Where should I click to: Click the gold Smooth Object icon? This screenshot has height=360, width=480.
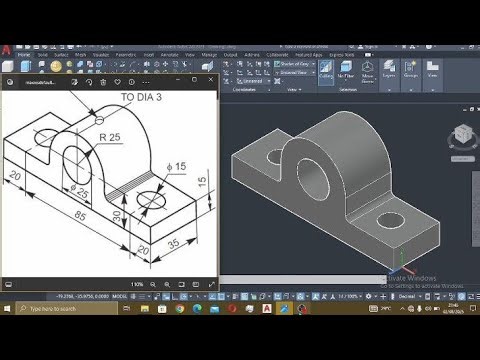click(x=56, y=66)
